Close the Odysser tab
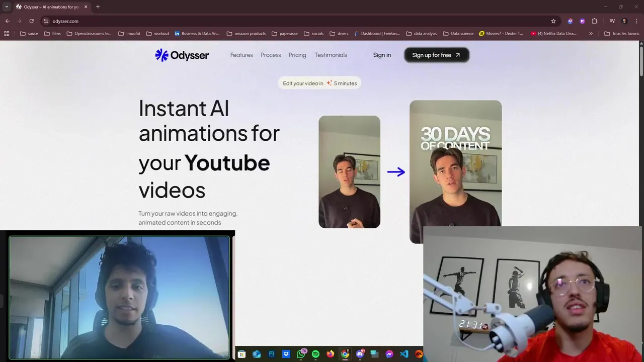 (86, 7)
